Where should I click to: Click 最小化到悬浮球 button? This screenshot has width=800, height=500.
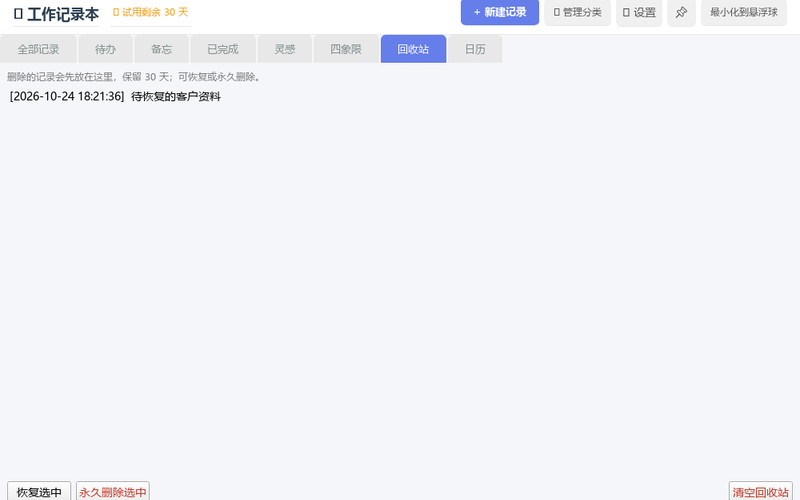743,13
